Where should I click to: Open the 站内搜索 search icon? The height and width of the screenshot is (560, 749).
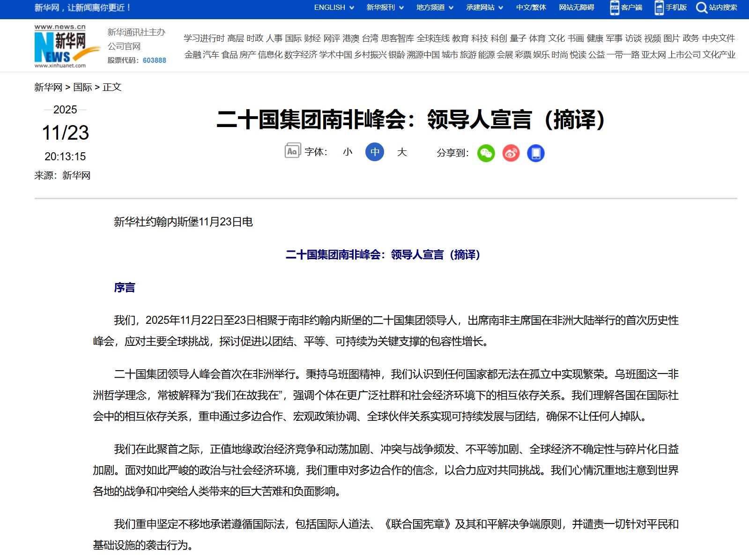(x=701, y=7)
